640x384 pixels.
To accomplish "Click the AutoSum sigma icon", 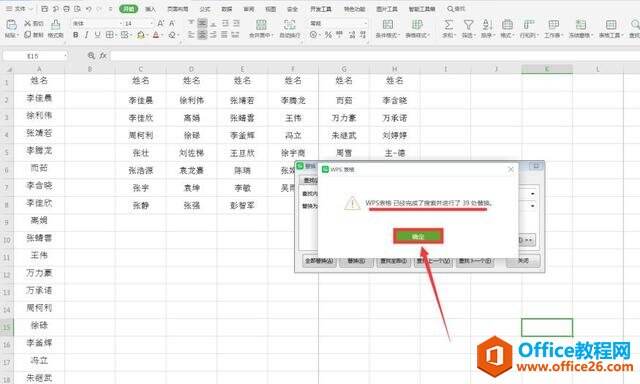I will (448, 25).
